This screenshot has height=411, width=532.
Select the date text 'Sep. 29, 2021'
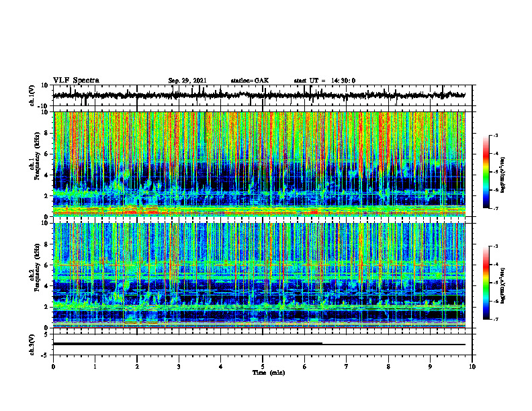(187, 81)
